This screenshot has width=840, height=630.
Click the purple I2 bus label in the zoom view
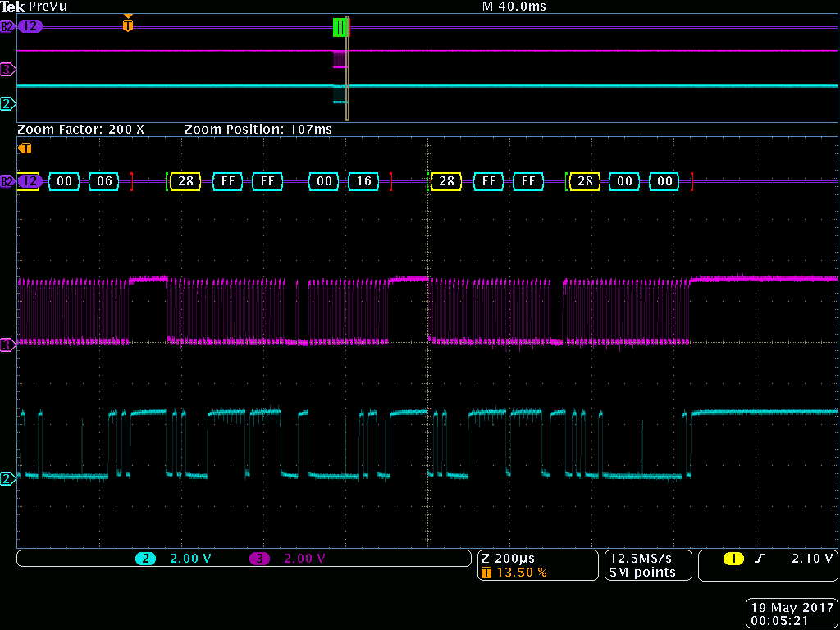(30, 181)
